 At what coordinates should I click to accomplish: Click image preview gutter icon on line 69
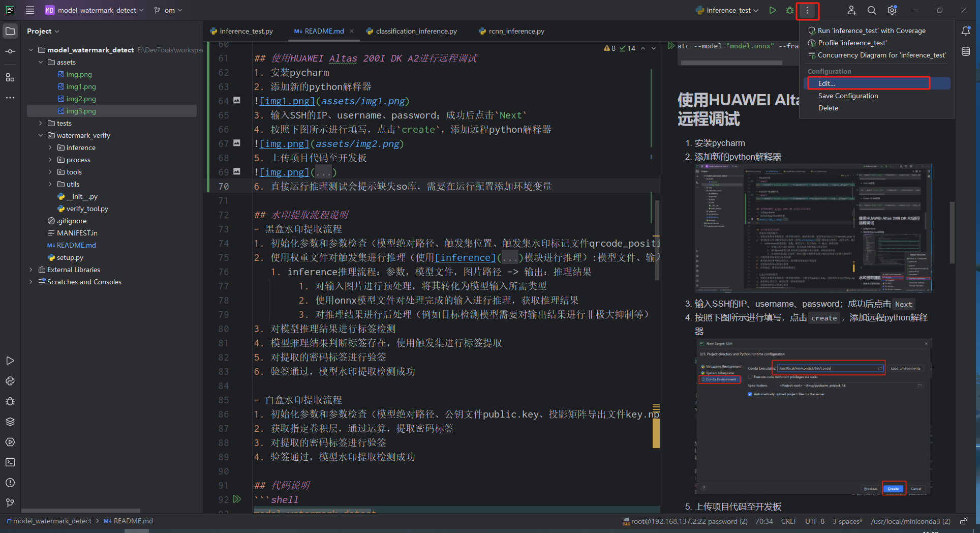click(x=237, y=171)
